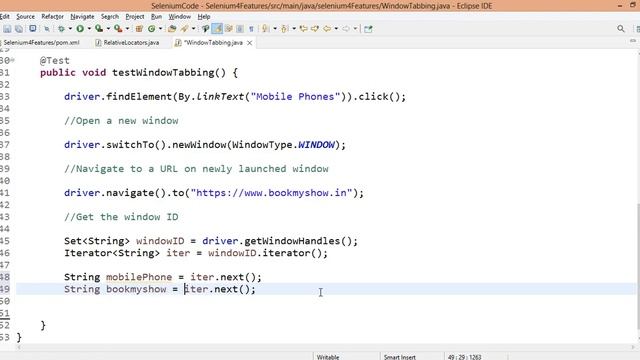Click the Writable status bar entry

(x=328, y=357)
